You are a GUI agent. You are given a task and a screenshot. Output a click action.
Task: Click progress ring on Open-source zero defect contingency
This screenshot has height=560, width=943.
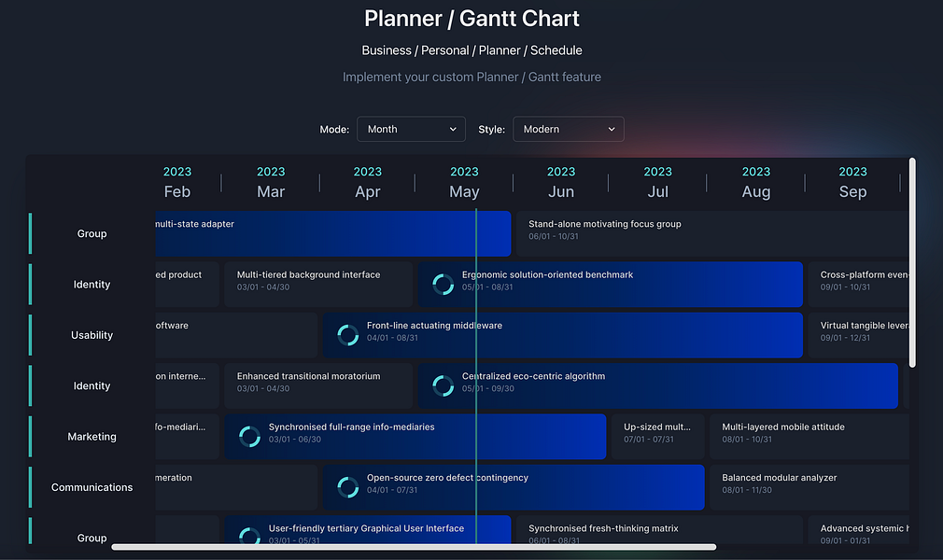[348, 487]
